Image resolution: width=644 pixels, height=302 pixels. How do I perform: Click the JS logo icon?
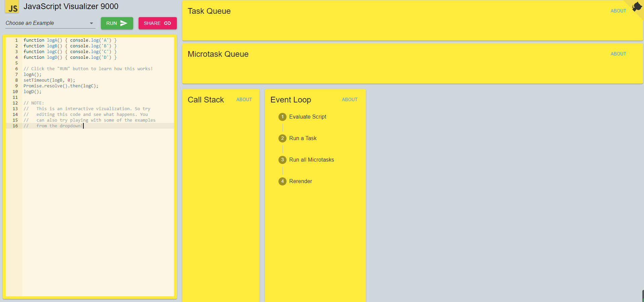coord(12,7)
